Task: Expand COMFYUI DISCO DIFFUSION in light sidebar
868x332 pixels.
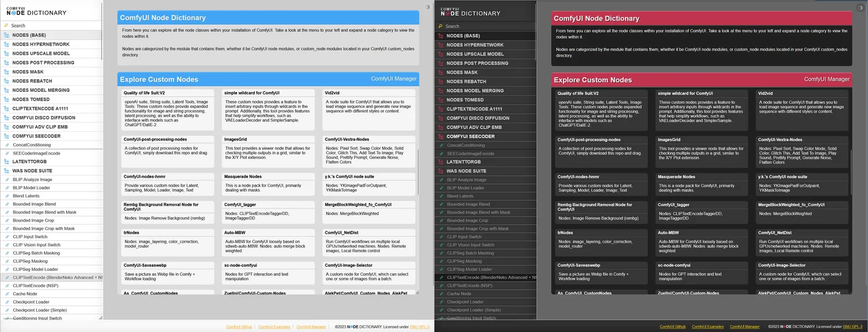Action: pos(51,118)
